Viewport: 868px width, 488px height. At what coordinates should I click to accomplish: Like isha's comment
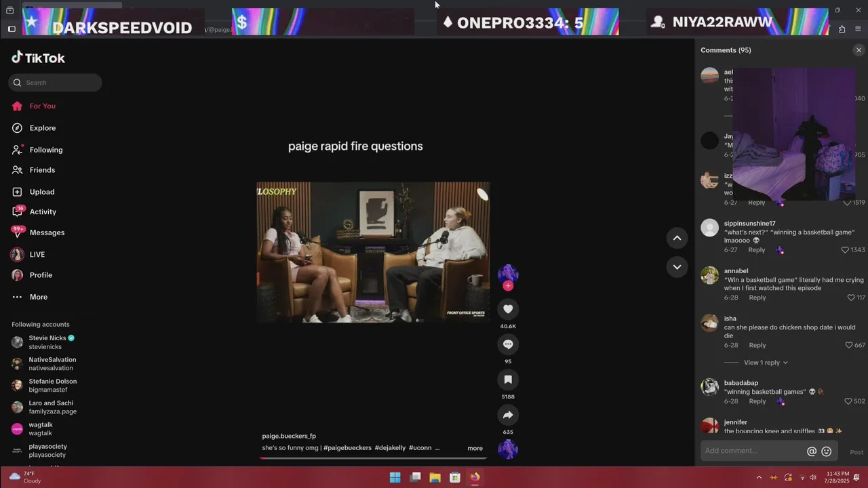coord(849,345)
